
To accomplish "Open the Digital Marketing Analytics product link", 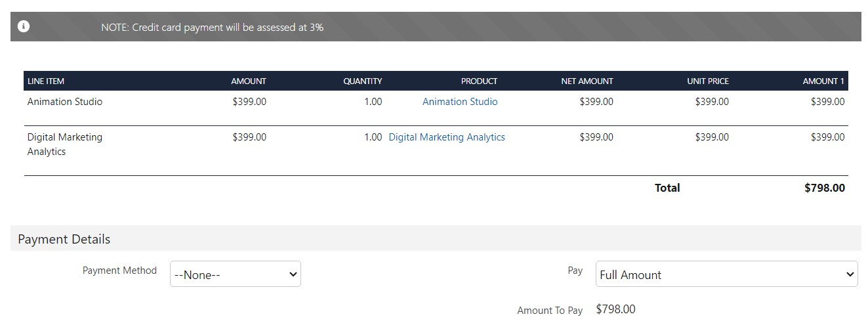I will click(447, 137).
